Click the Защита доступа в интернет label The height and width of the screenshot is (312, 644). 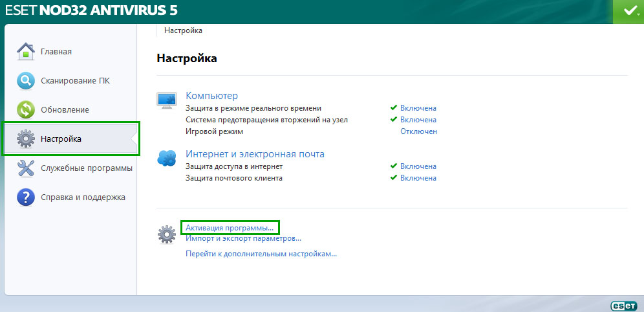(x=234, y=166)
